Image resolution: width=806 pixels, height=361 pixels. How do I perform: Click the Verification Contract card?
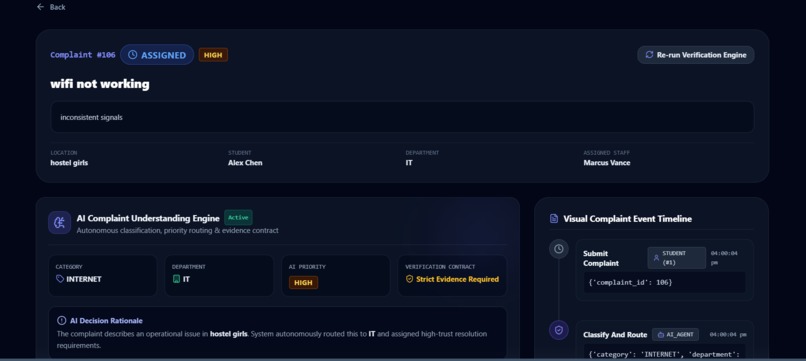pyautogui.click(x=452, y=275)
